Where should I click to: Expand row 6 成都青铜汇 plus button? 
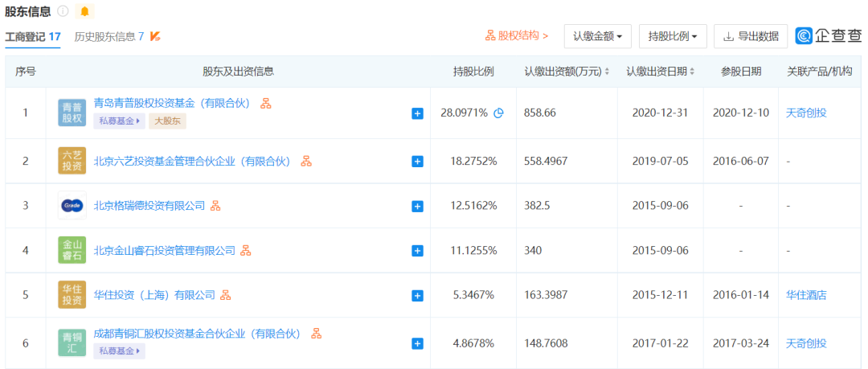point(417,344)
